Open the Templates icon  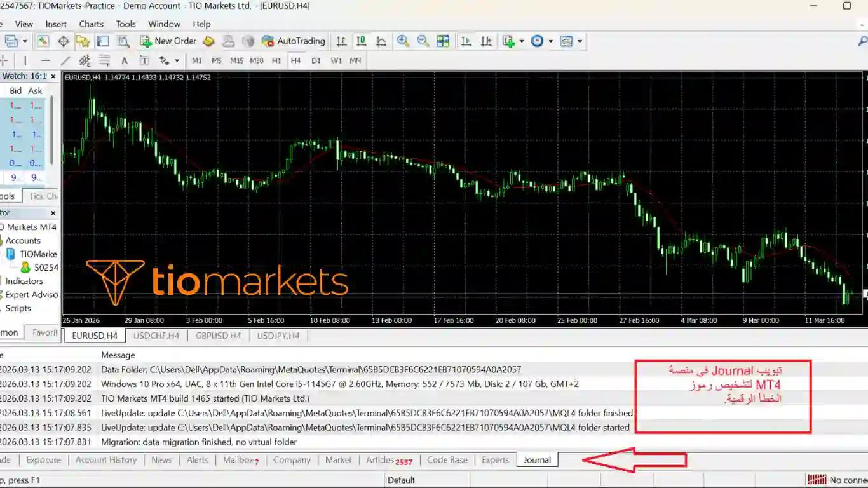coord(566,41)
